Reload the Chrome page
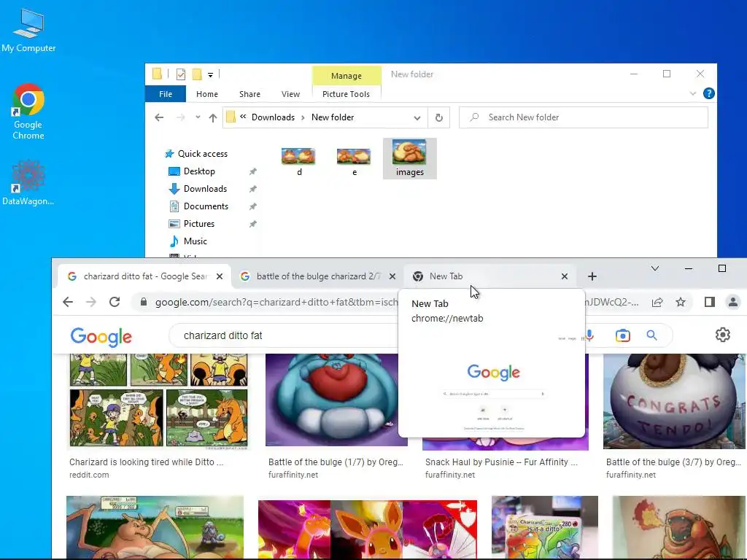This screenshot has width=747, height=560. [115, 302]
